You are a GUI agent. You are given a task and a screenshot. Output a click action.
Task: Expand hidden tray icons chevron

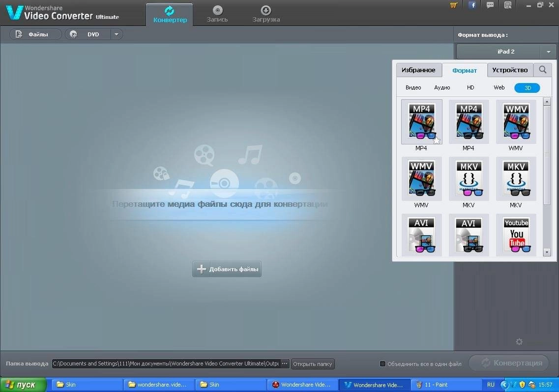504,385
